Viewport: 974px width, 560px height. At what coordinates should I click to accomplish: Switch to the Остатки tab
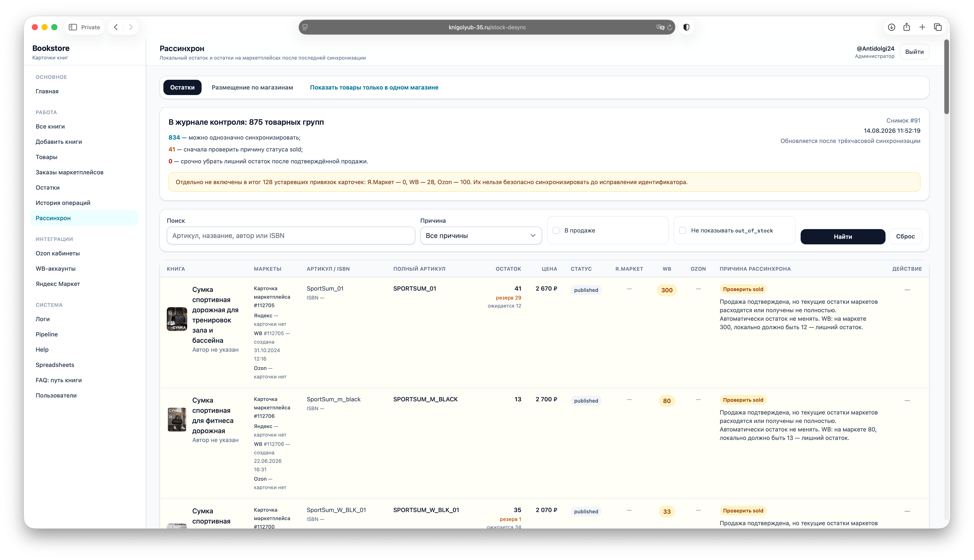point(182,87)
